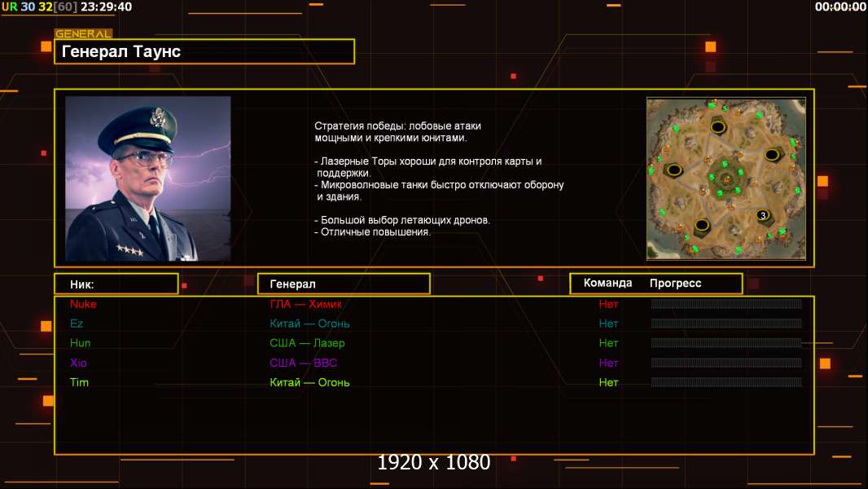Click the Отличные повышения line
This screenshot has height=489, width=868.
pyautogui.click(x=372, y=232)
